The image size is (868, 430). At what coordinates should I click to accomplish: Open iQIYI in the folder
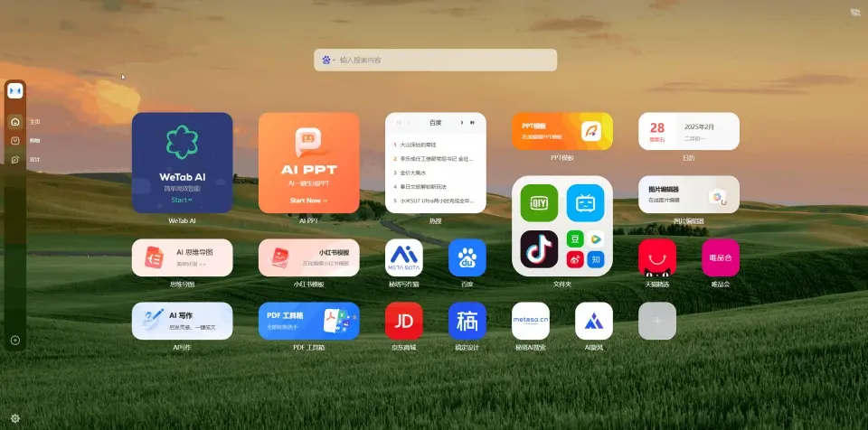539,203
